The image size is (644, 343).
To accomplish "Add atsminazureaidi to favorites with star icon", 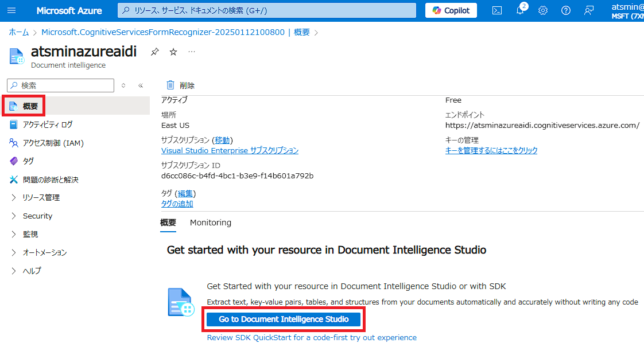I will pos(173,52).
